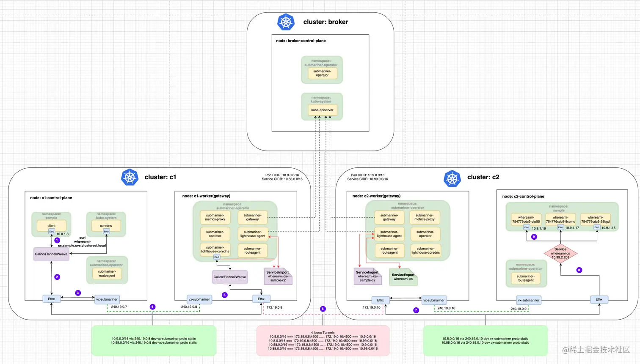Screen dimensions: 640x364
Task: Click cluster c2's Kubernetes logo
Action: [452, 179]
